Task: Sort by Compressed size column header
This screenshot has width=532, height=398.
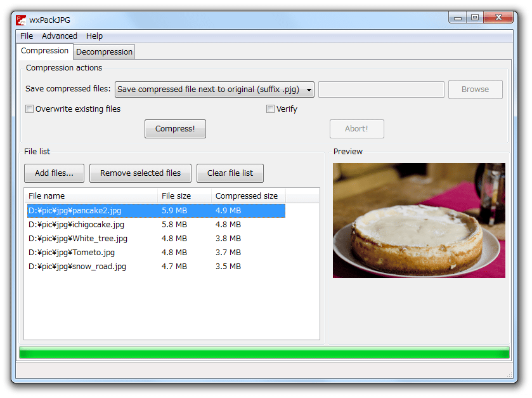Action: (x=249, y=196)
